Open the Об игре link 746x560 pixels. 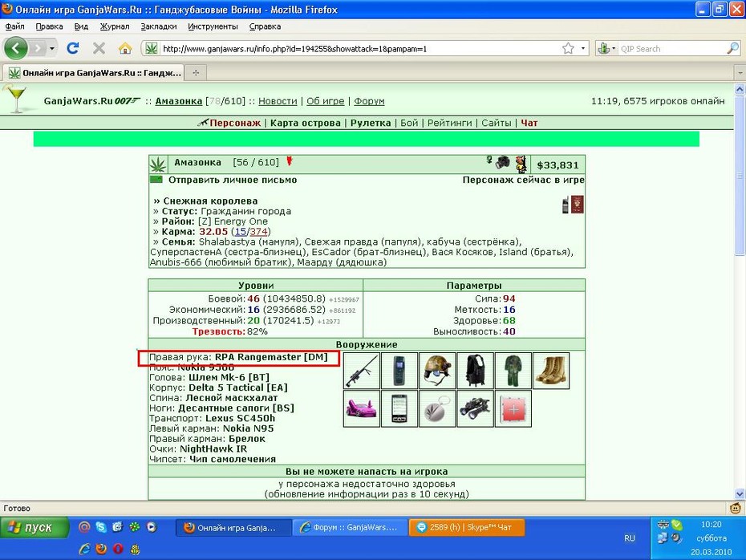tap(325, 101)
